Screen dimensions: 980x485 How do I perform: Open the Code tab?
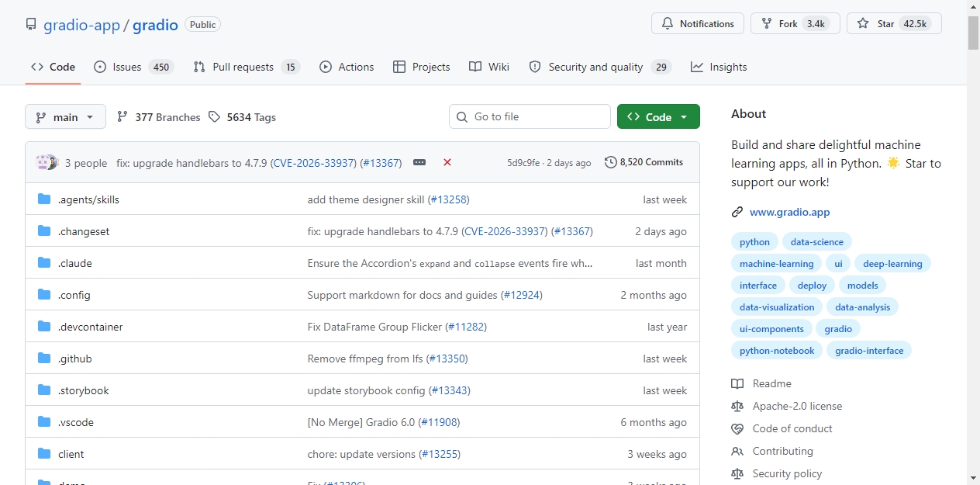coord(53,67)
